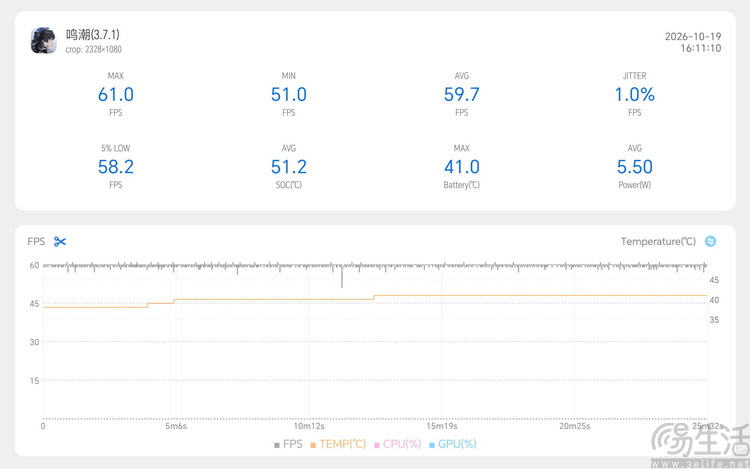
Task: Click the 10m12s marker on the time axis
Action: [x=309, y=426]
